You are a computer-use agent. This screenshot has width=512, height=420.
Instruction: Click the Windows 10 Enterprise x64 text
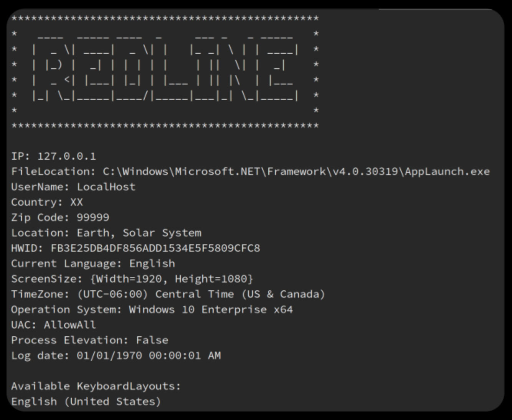(211, 310)
